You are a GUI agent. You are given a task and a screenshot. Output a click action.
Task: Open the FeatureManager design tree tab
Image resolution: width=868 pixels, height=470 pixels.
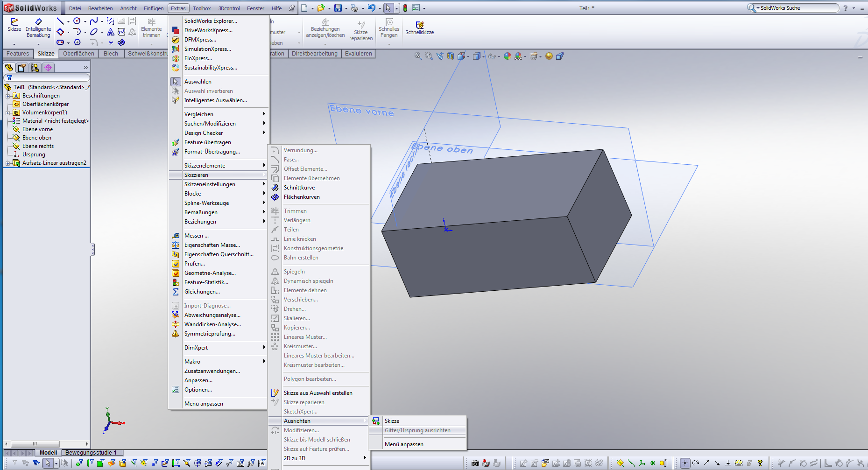point(9,68)
